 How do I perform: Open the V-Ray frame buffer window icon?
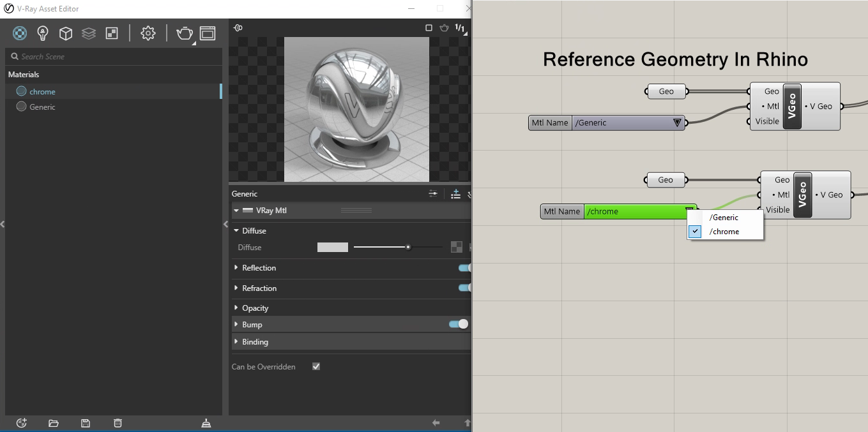208,33
